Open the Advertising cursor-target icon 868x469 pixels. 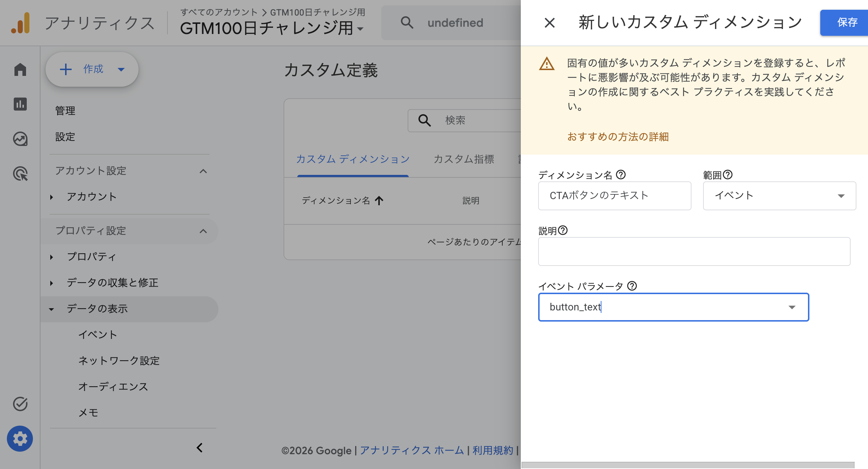tap(20, 173)
